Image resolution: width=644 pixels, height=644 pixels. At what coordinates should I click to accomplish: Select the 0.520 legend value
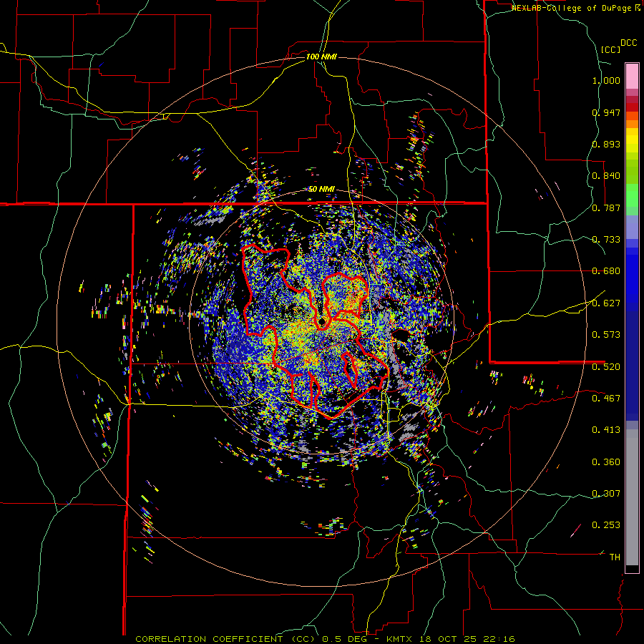(606, 367)
